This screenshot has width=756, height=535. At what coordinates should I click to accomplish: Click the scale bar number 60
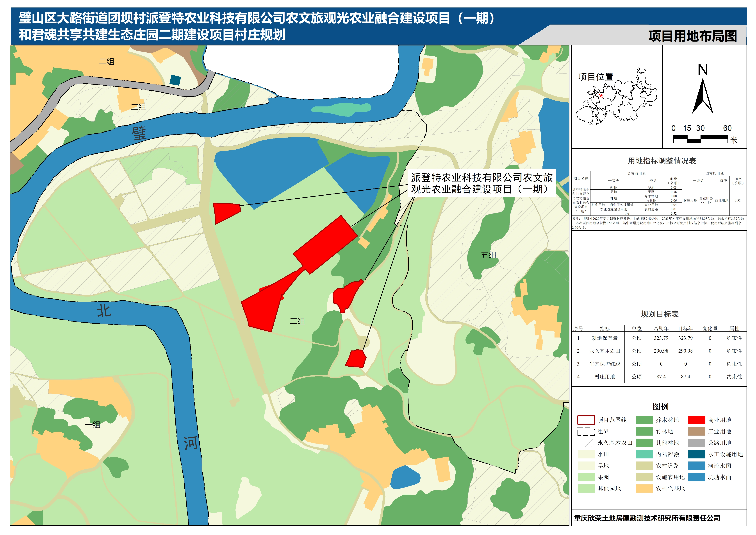[x=727, y=128]
